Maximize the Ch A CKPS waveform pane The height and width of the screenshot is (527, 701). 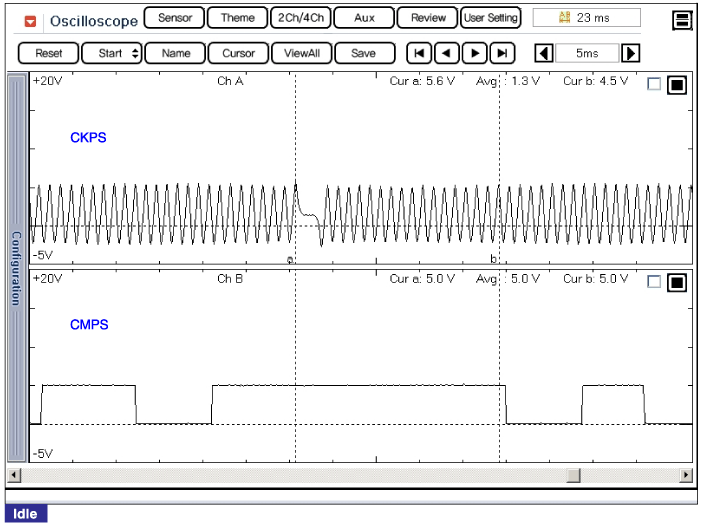676,85
